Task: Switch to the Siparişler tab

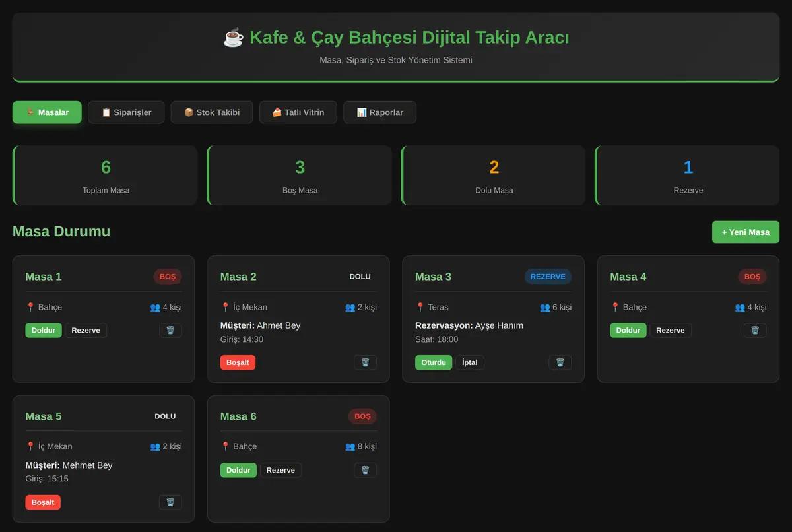Action: tap(126, 112)
